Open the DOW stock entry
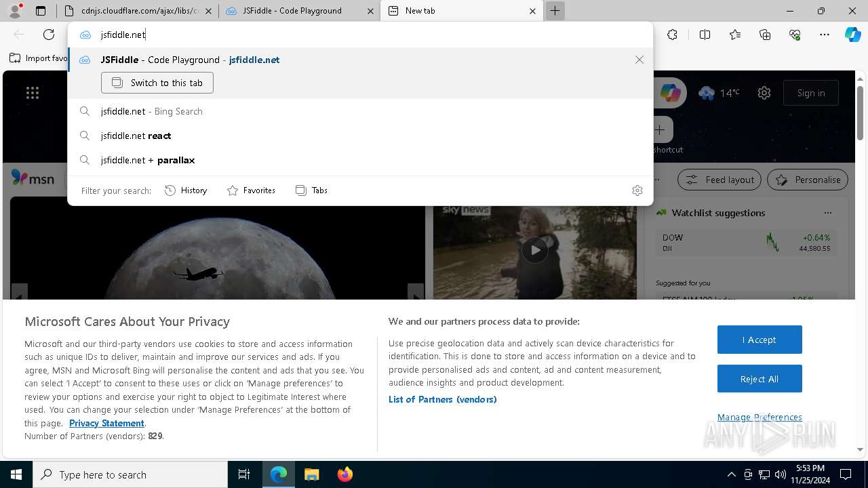This screenshot has width=868, height=488. (746, 243)
